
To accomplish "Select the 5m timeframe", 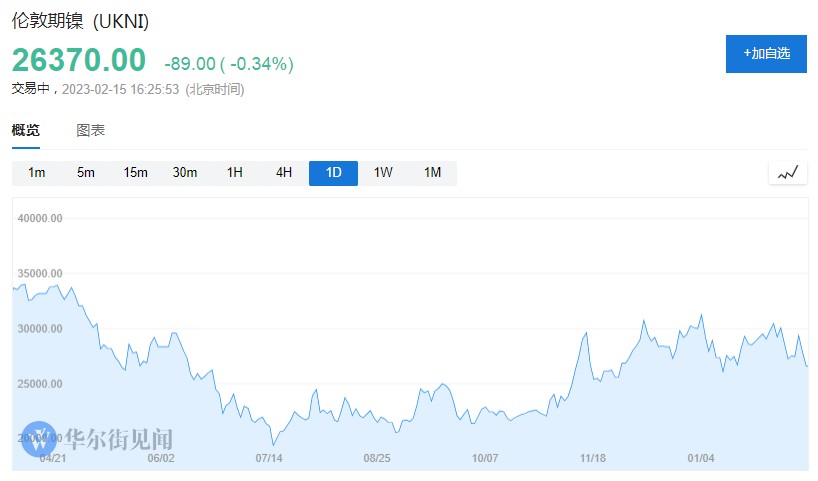I will point(86,173).
